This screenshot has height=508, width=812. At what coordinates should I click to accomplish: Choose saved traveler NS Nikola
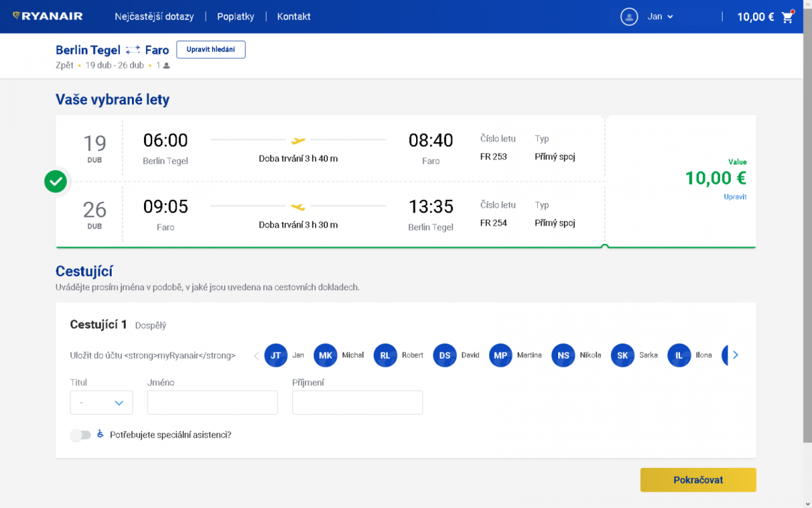[563, 355]
